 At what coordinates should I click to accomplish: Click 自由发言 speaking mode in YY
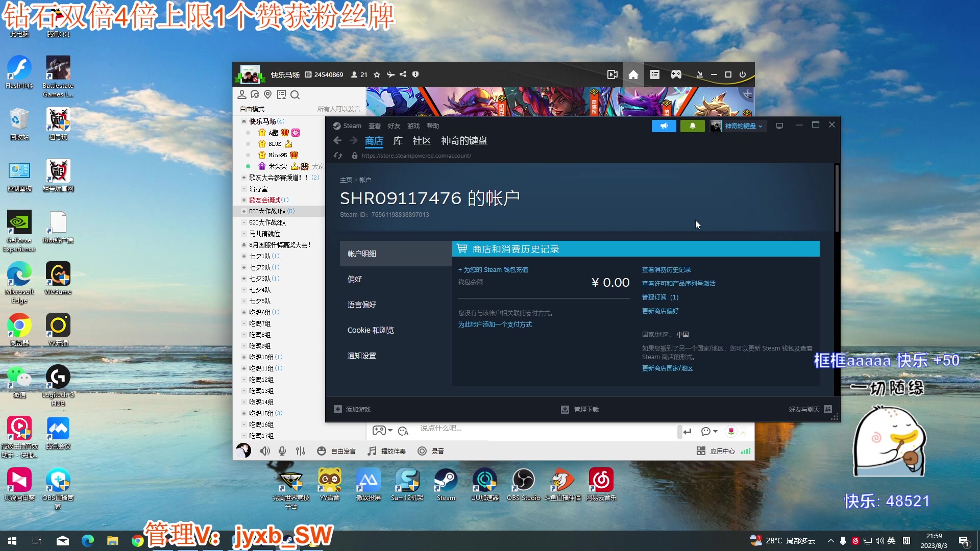[336, 451]
